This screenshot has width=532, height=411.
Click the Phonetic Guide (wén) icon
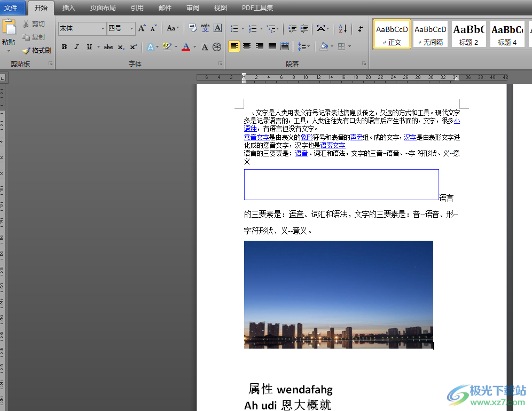[205, 29]
